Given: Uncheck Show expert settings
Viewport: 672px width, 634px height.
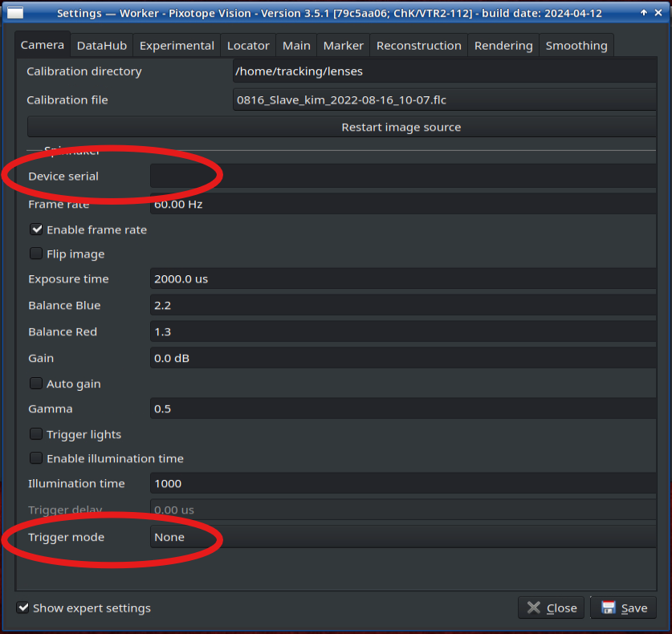Looking at the screenshot, I should [23, 608].
